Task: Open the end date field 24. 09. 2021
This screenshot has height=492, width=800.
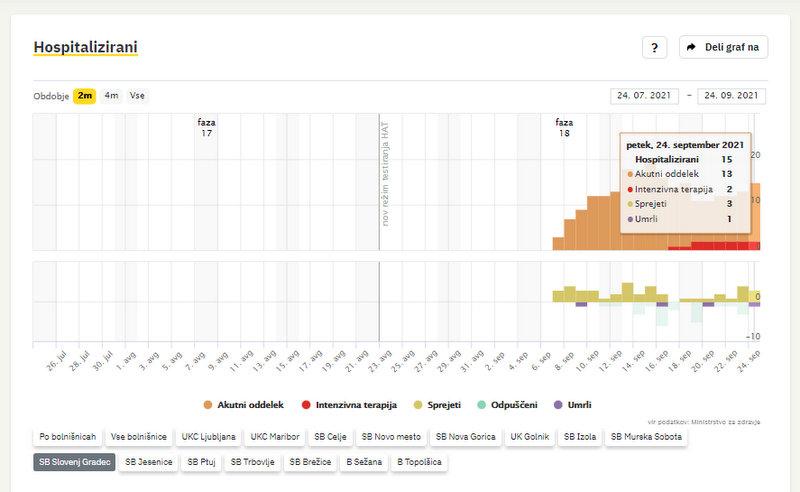Action: click(x=732, y=96)
